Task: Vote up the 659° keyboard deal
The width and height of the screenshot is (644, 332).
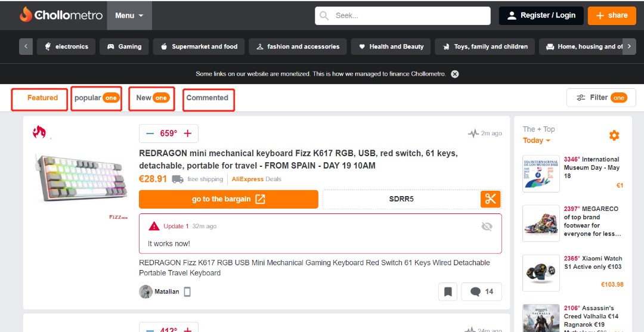Action: [188, 134]
